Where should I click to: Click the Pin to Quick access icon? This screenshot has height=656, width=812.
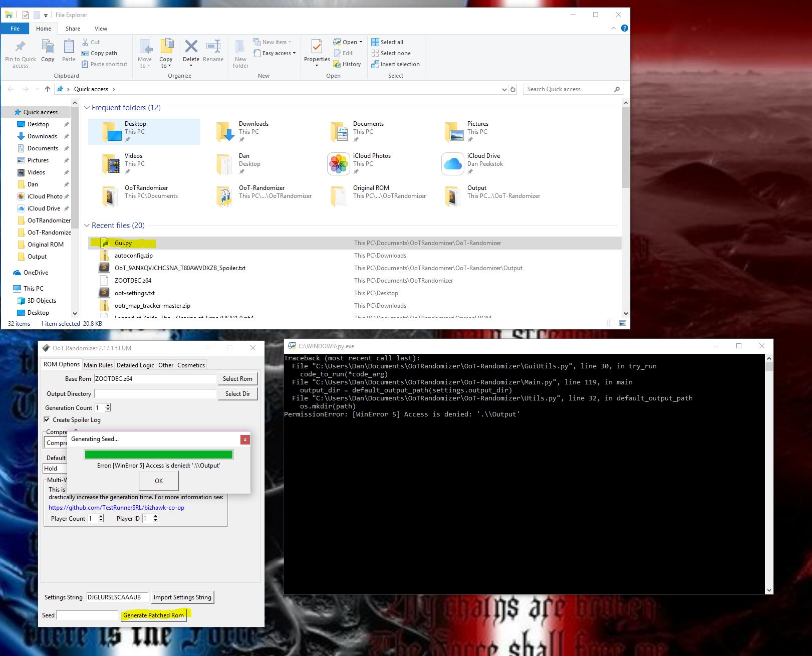(20, 52)
